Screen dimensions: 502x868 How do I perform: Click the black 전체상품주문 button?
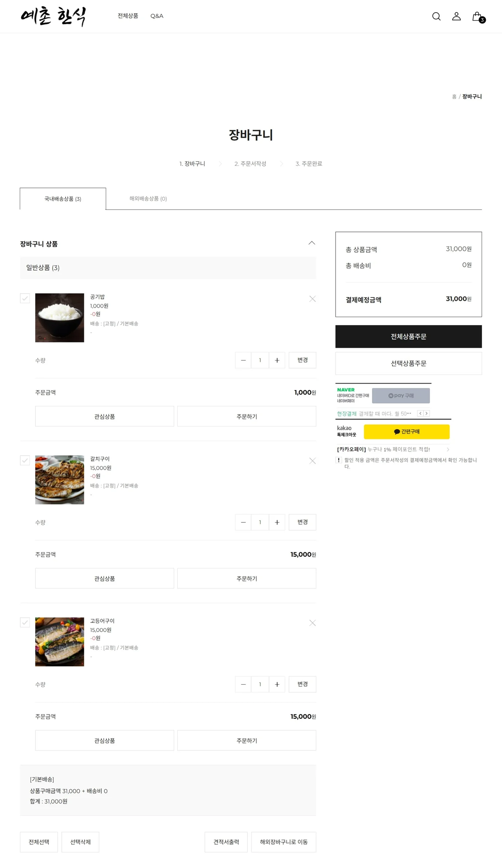click(x=408, y=336)
